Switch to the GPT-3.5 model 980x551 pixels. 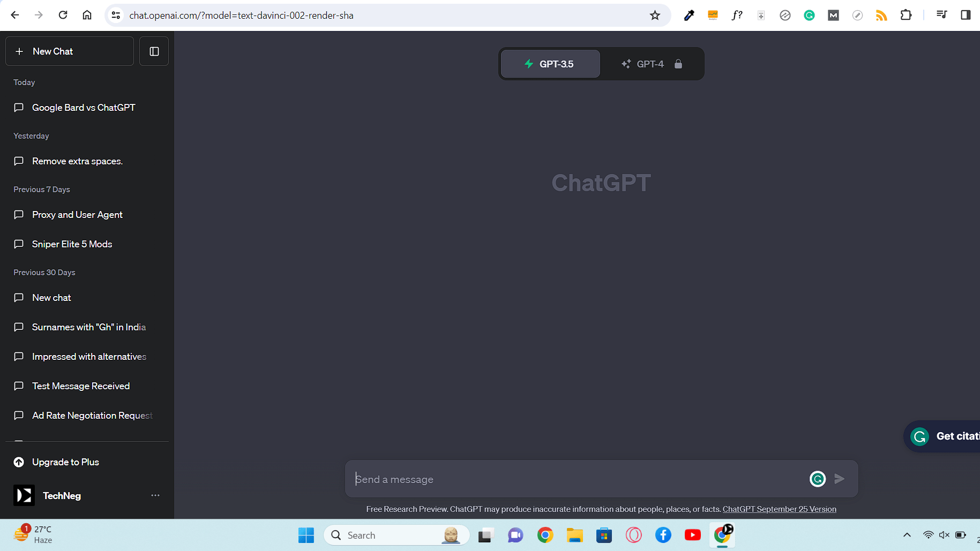click(550, 63)
